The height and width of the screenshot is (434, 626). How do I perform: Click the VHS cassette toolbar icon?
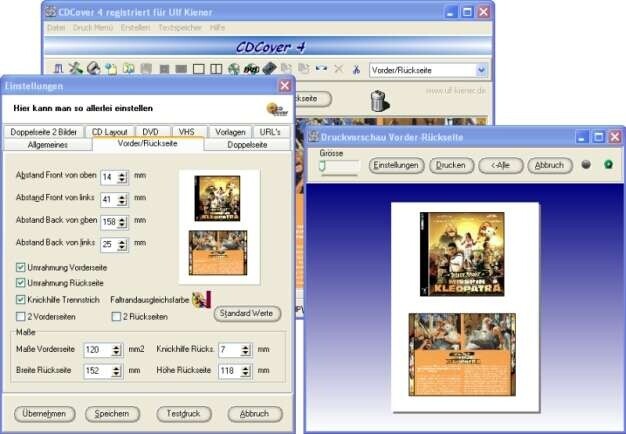pos(269,69)
